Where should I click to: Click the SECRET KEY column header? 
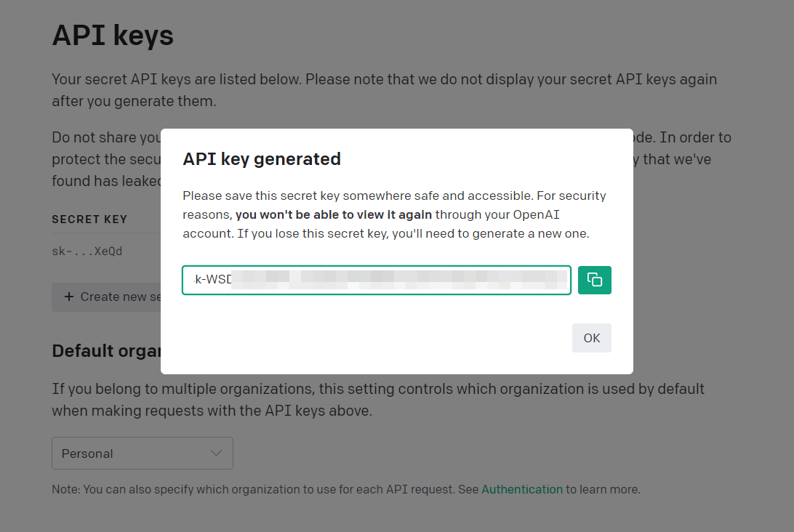click(x=89, y=219)
